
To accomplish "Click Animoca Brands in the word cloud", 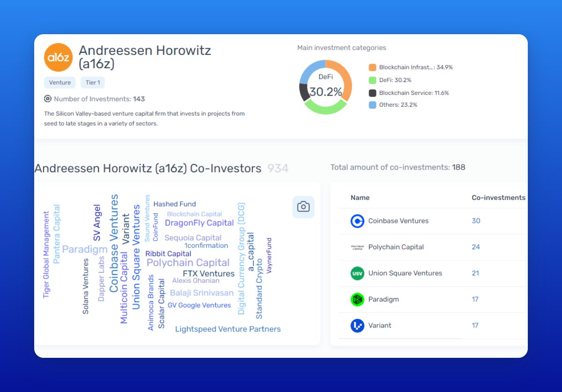I will click(x=151, y=303).
